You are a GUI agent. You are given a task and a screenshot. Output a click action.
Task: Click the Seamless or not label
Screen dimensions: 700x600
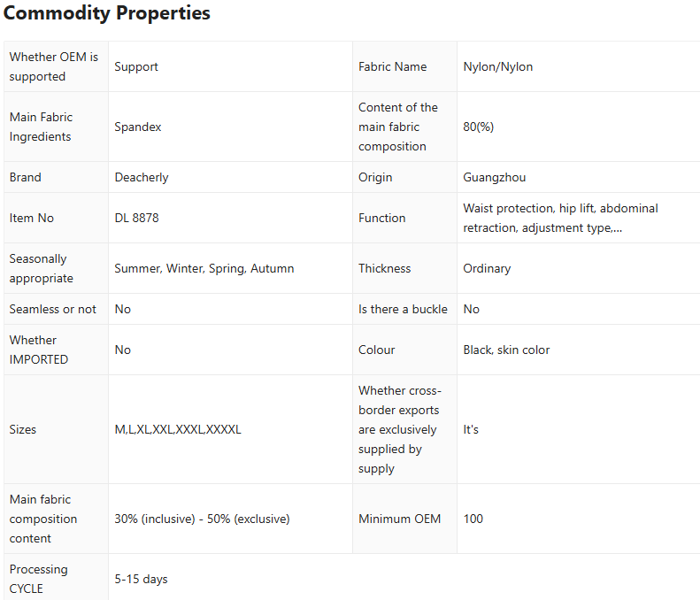coord(53,309)
